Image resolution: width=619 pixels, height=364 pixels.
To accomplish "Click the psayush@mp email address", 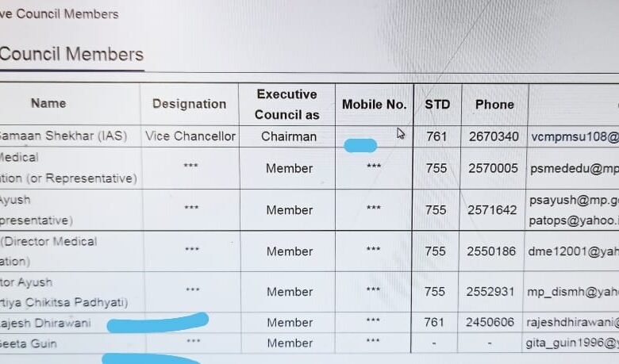I will coord(574,201).
